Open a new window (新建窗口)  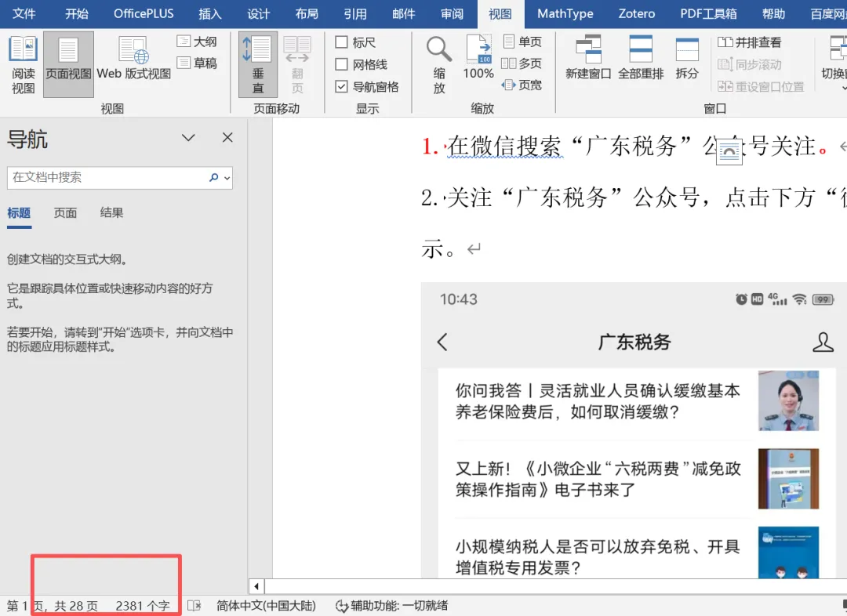pos(587,57)
